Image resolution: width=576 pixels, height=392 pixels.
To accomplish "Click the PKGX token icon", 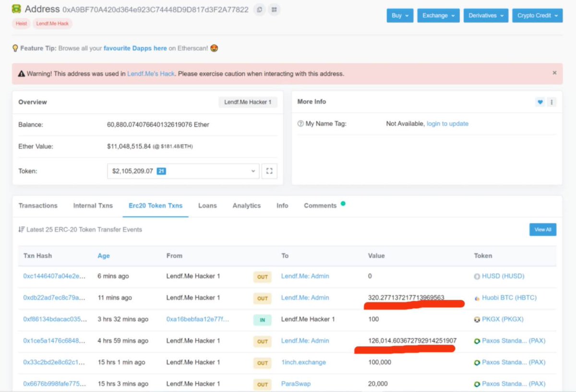I will coord(477,319).
